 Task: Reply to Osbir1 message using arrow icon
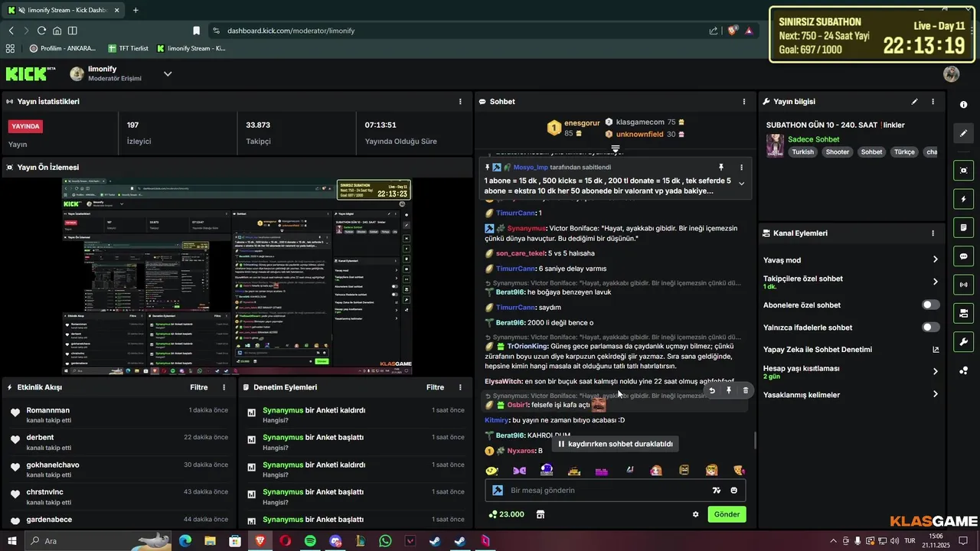(x=712, y=390)
